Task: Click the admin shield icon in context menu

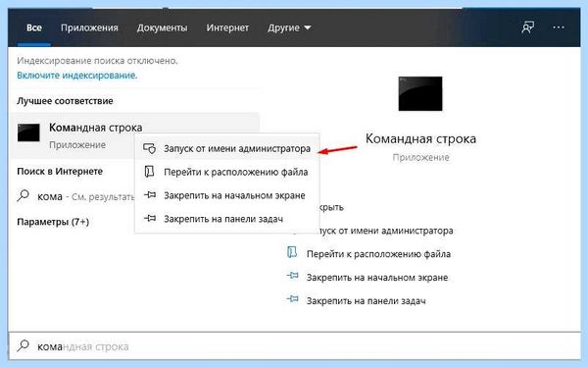Action: tap(149, 149)
